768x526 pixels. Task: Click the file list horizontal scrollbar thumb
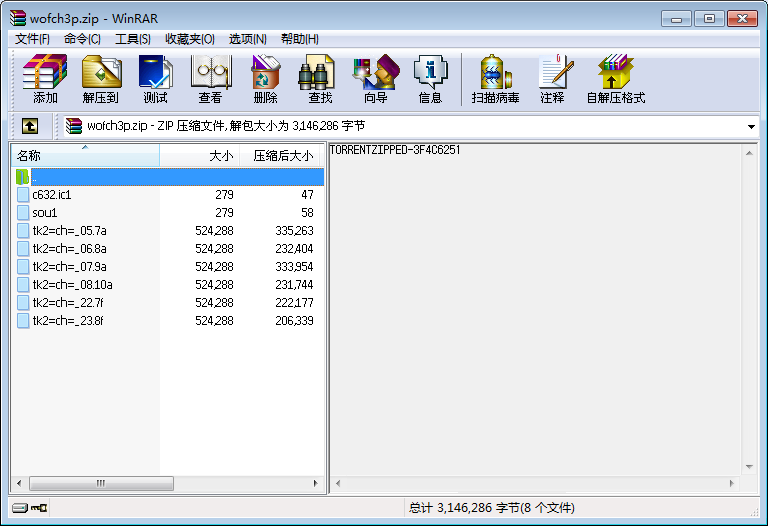click(x=101, y=483)
